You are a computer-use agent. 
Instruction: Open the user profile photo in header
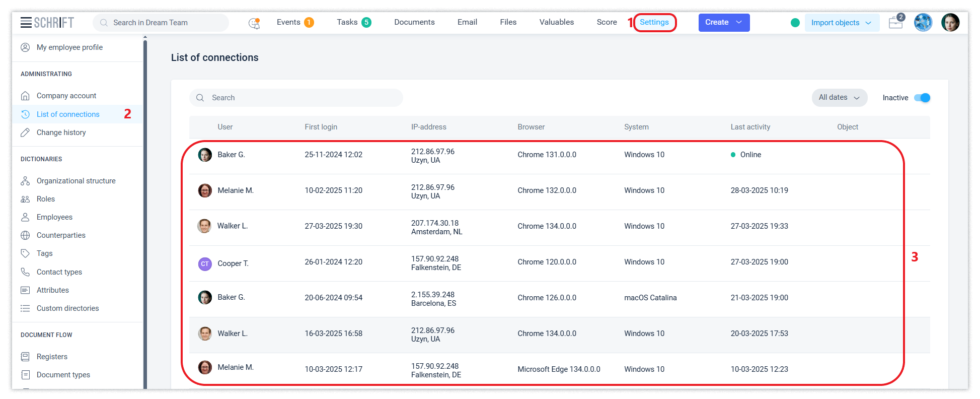tap(950, 23)
